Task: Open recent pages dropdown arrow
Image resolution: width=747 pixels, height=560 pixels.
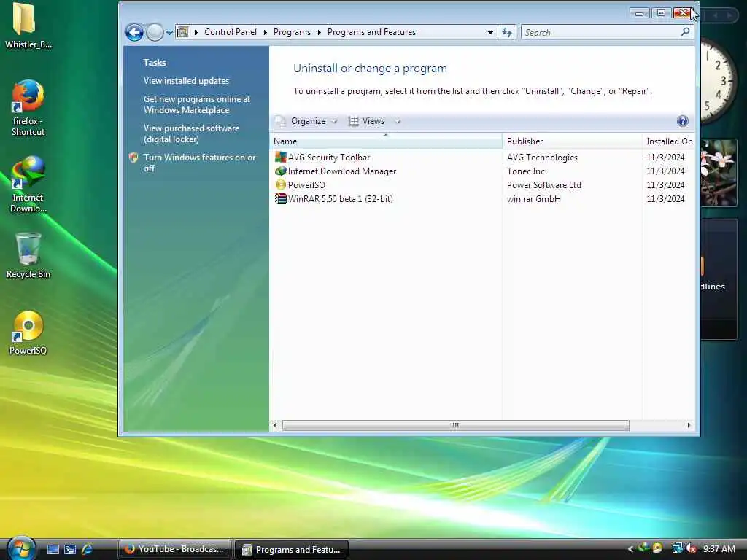Action: tap(169, 33)
